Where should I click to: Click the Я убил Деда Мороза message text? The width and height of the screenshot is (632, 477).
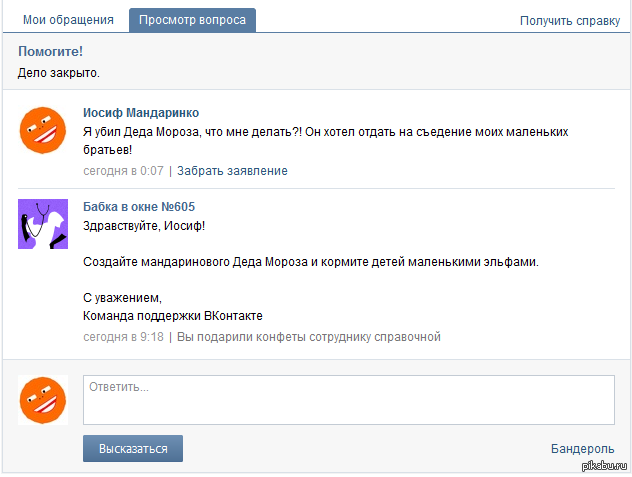pyautogui.click(x=326, y=141)
